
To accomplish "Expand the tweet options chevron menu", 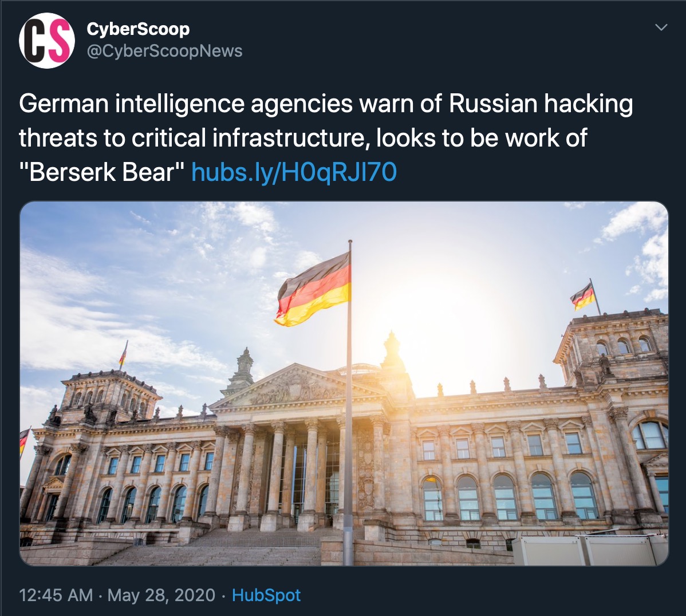I will click(661, 27).
